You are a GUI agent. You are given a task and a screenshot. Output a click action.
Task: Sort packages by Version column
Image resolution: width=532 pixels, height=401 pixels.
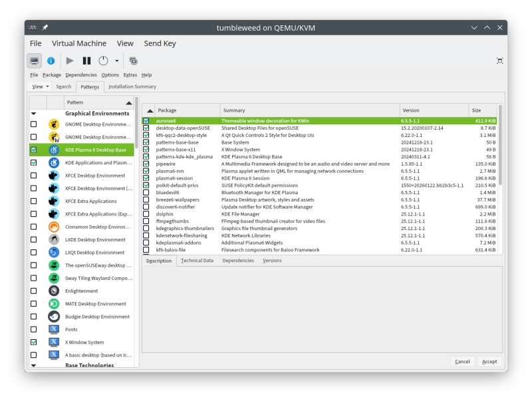point(434,110)
